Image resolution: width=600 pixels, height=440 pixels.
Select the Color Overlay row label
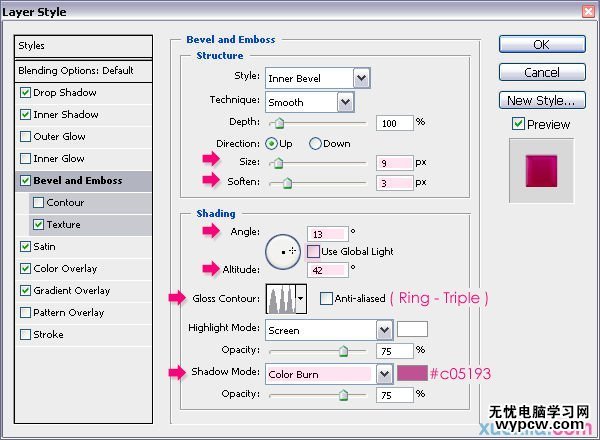click(65, 269)
